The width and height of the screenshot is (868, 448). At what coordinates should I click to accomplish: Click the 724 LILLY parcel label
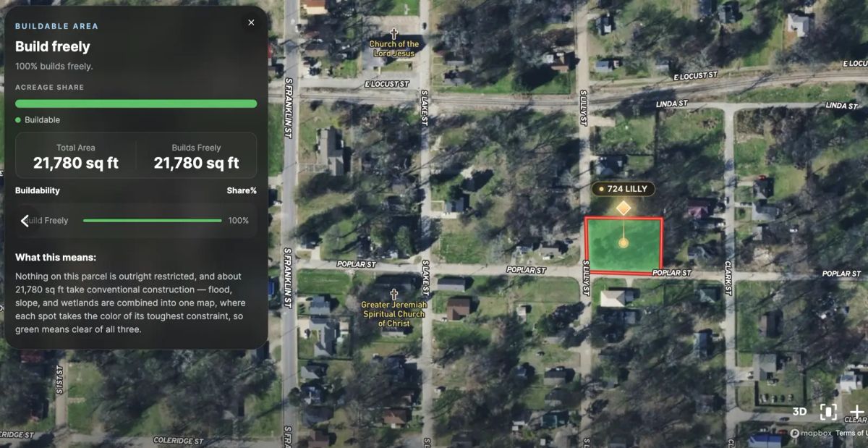pos(624,189)
